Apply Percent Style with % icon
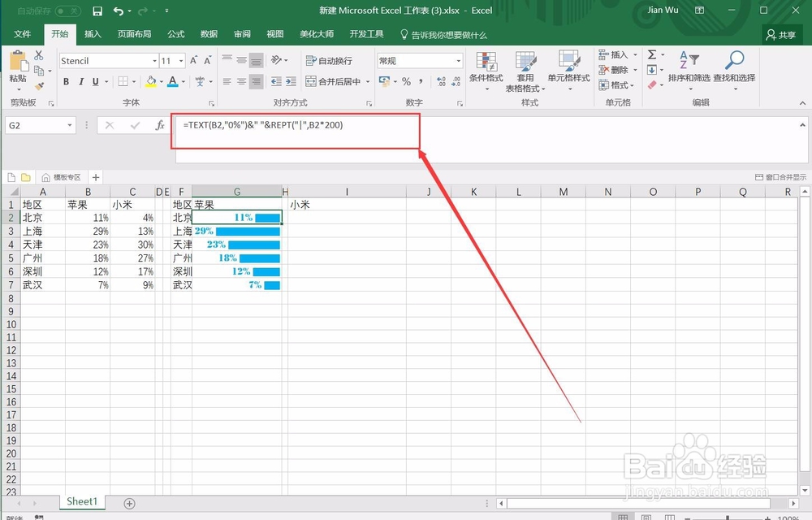 coord(407,81)
